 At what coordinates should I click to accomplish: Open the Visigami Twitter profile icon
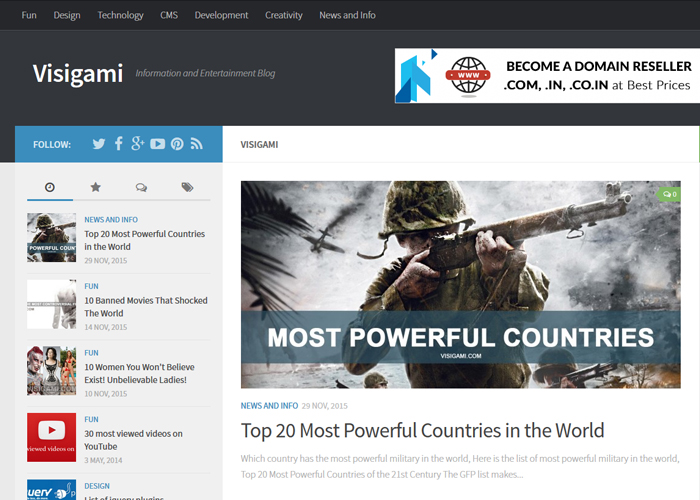click(x=99, y=144)
